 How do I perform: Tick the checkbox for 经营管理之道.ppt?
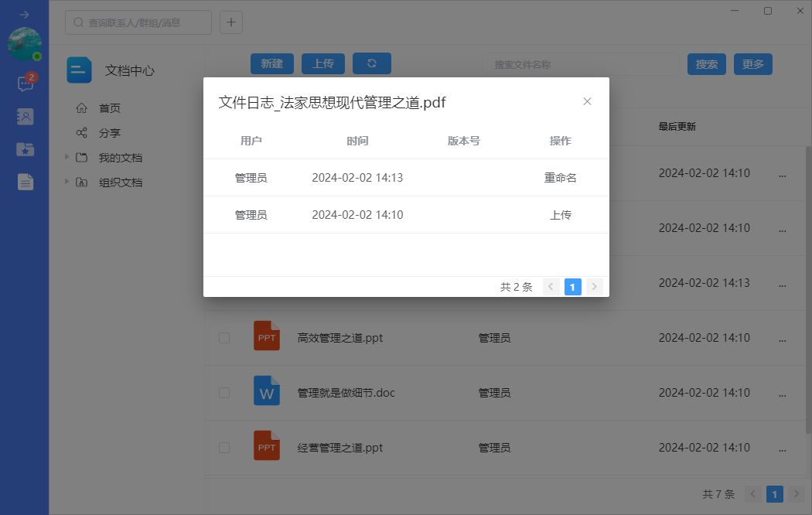[224, 448]
